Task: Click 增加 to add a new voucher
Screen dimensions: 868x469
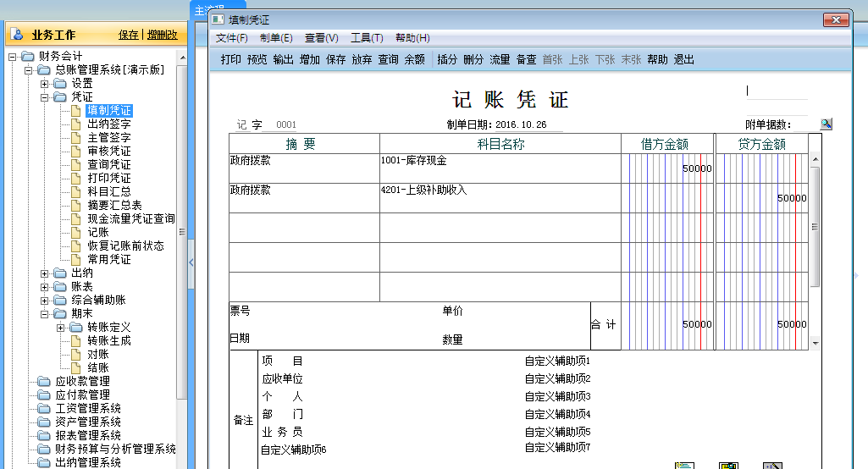Action: 309,59
